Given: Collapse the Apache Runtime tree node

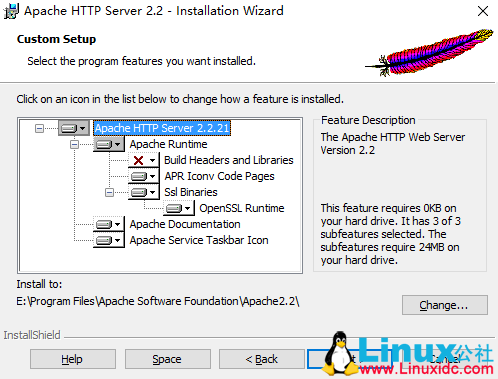Looking at the screenshot, I should coord(74,144).
